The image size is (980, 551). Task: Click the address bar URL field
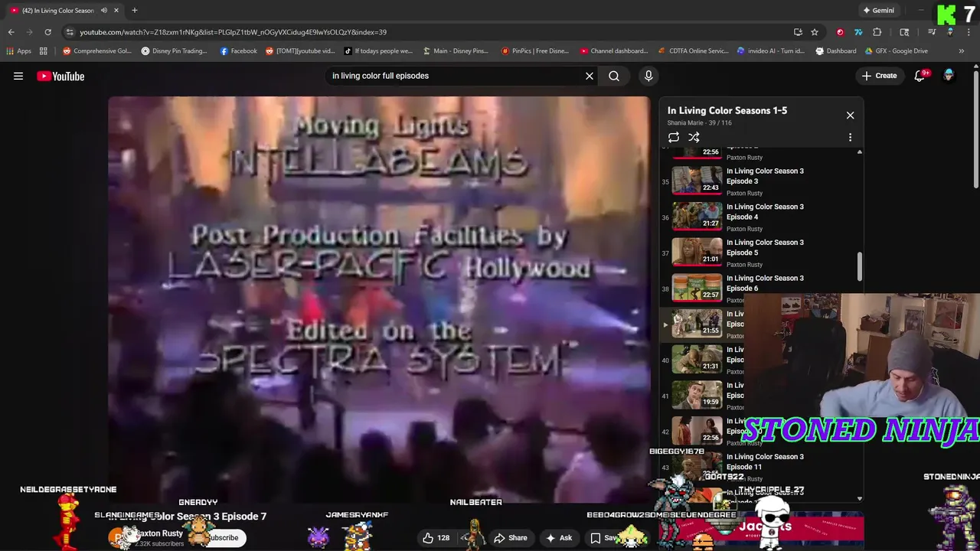click(x=429, y=32)
